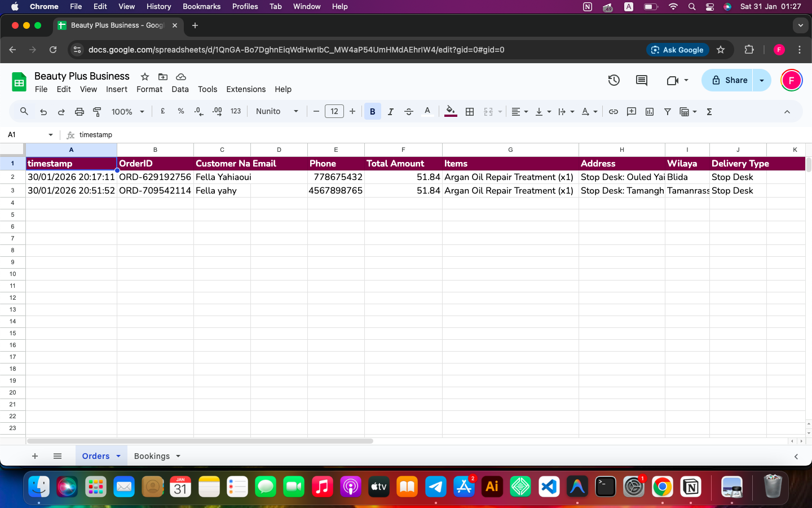Create a filter

pos(668,111)
